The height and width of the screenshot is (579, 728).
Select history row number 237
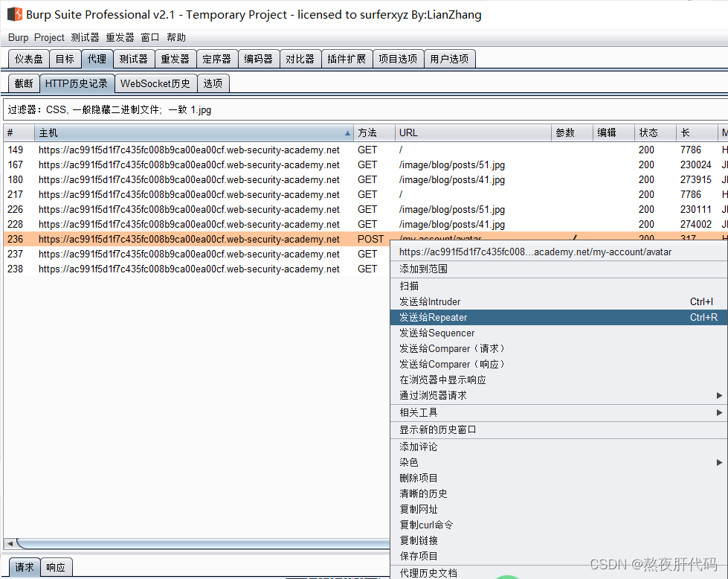[197, 254]
